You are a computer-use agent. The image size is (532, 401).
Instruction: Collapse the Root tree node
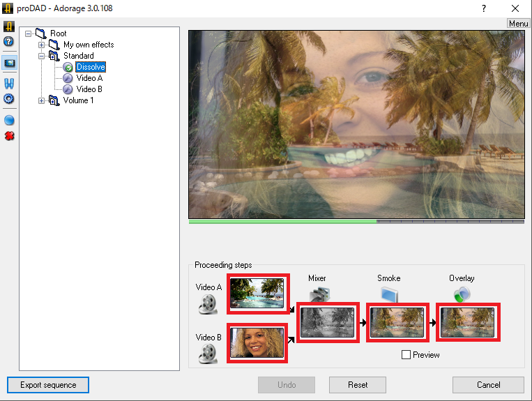tap(28, 33)
